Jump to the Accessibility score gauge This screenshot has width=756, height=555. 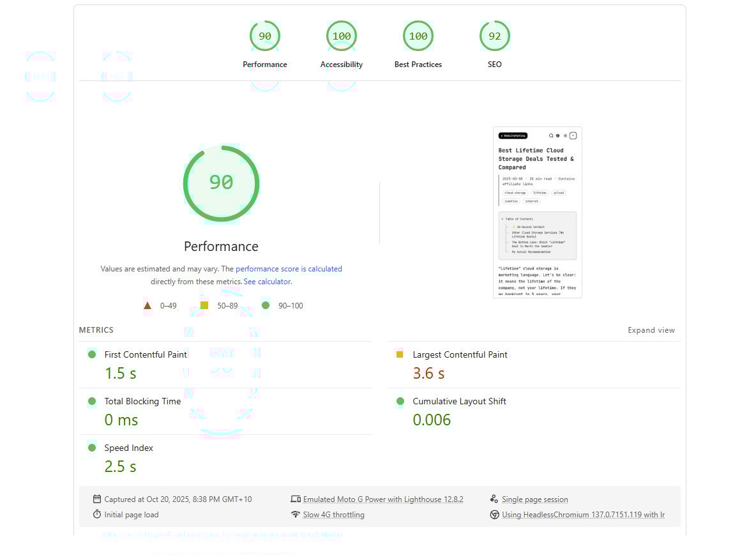coord(341,36)
